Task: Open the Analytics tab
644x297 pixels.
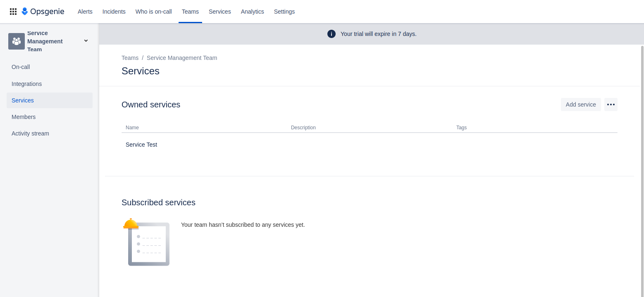Action: (x=253, y=12)
